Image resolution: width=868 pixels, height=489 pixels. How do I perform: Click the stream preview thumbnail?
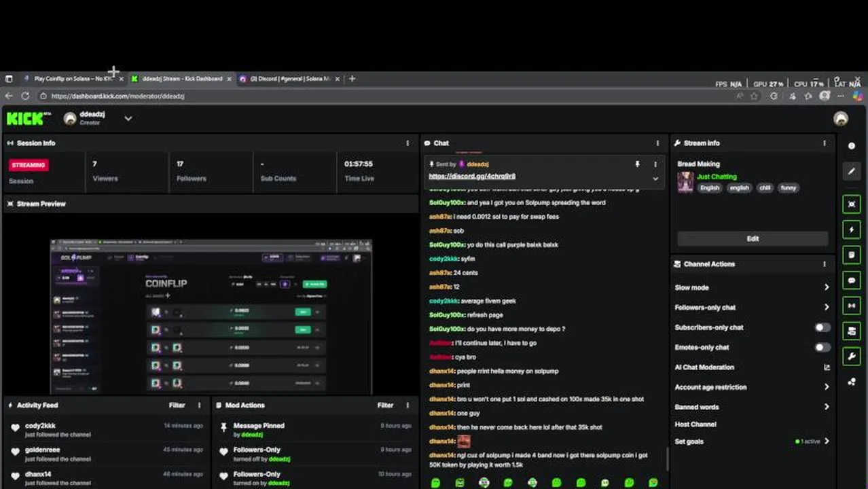(211, 316)
